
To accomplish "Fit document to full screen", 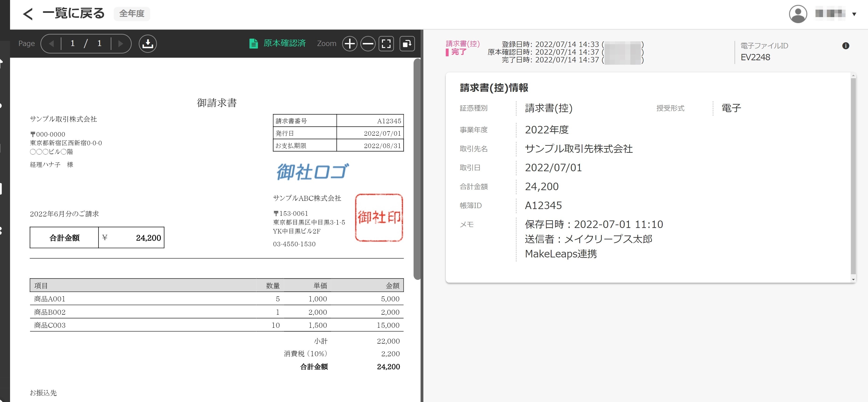I will click(386, 43).
